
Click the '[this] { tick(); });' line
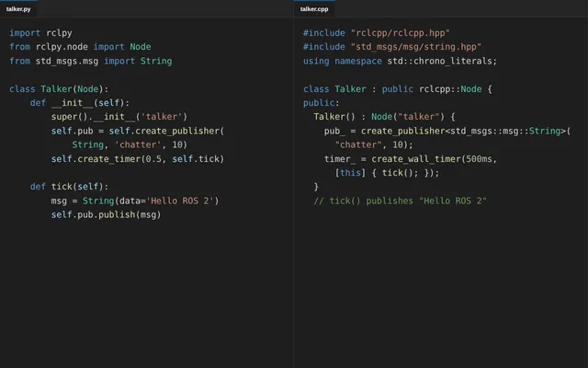tap(387, 173)
